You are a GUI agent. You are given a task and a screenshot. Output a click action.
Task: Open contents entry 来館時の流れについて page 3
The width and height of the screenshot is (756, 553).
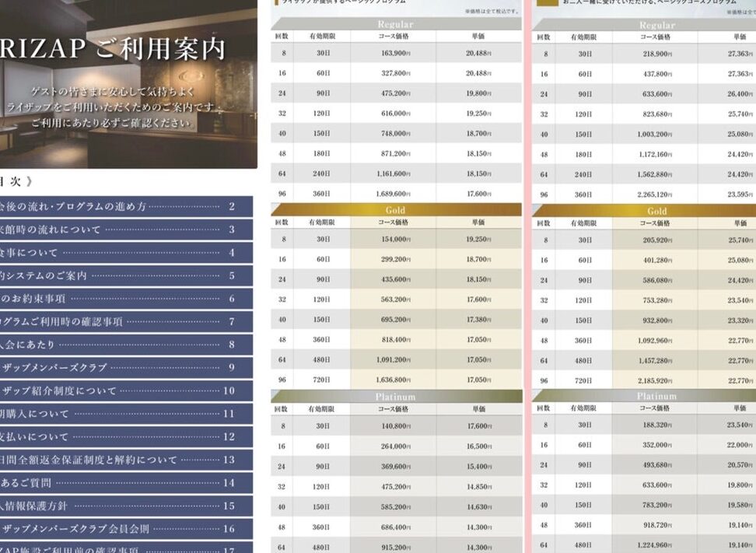coord(126,229)
